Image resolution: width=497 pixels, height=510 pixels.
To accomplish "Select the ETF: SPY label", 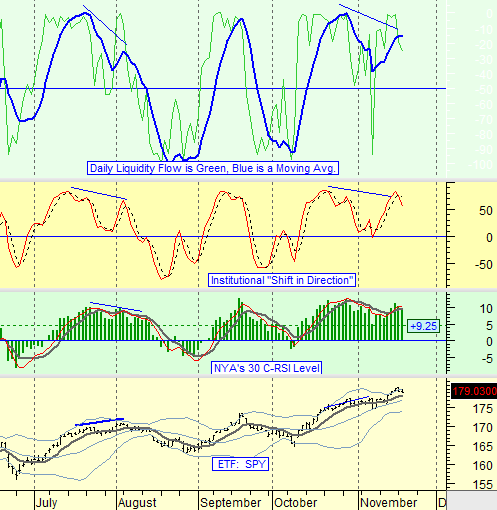I will (x=240, y=464).
